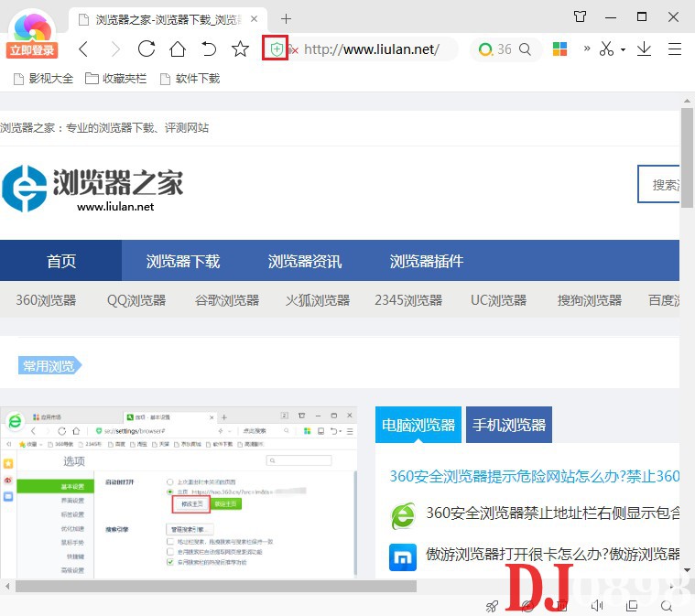Click the horizontal scrollbar thumb

tap(216, 587)
